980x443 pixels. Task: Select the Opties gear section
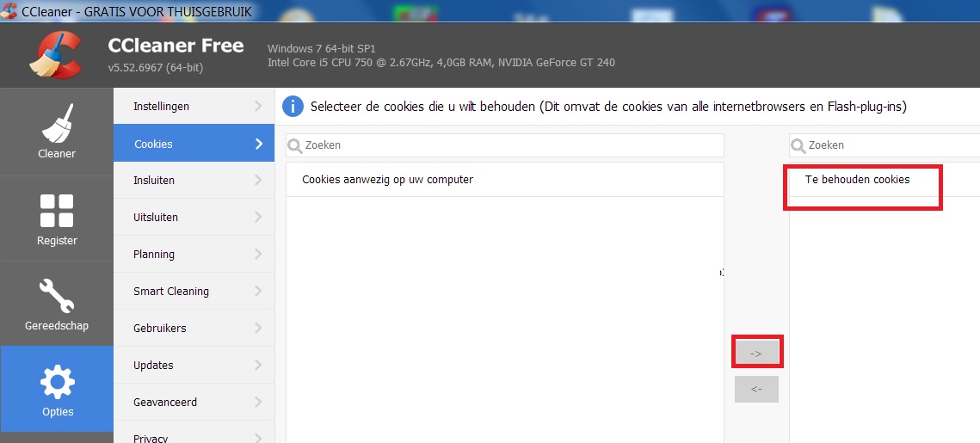(x=56, y=390)
